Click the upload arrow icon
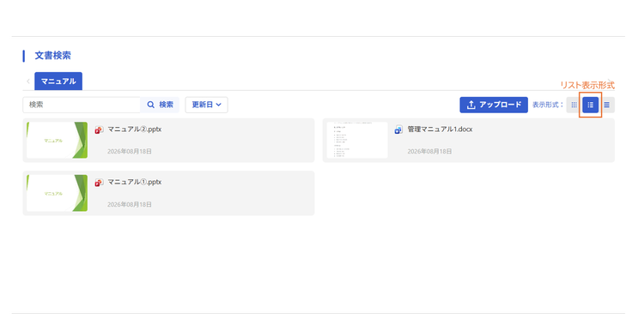 pyautogui.click(x=471, y=105)
